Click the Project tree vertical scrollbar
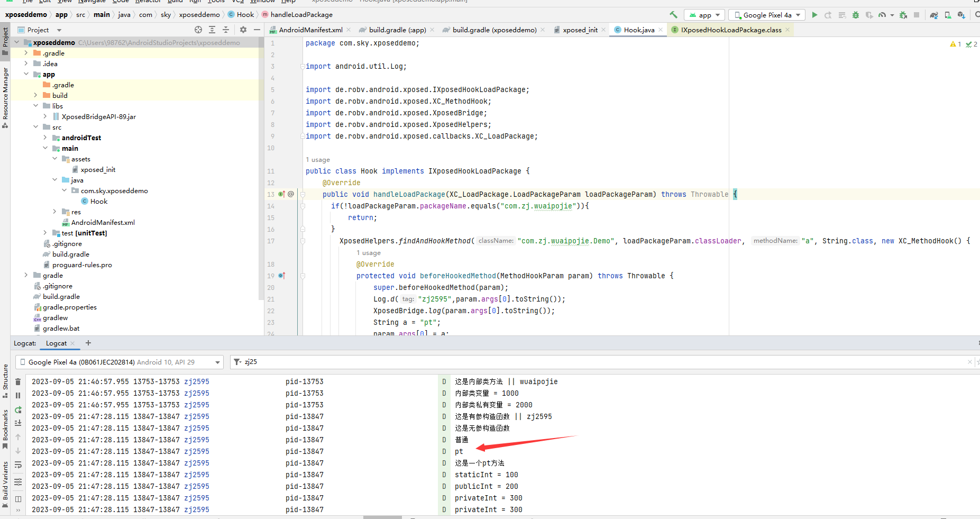Viewport: 980px width, 519px height. point(261,169)
